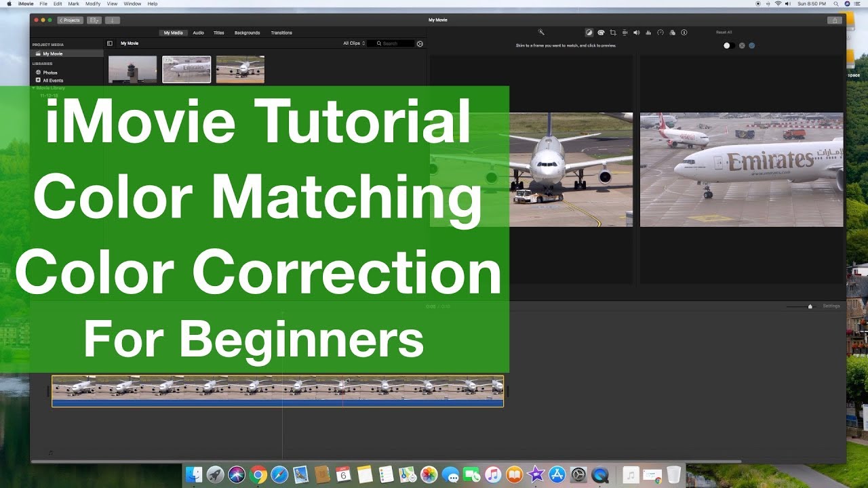Viewport: 868px width, 488px height.
Task: Click the Import media down-arrow button
Action: click(x=113, y=20)
